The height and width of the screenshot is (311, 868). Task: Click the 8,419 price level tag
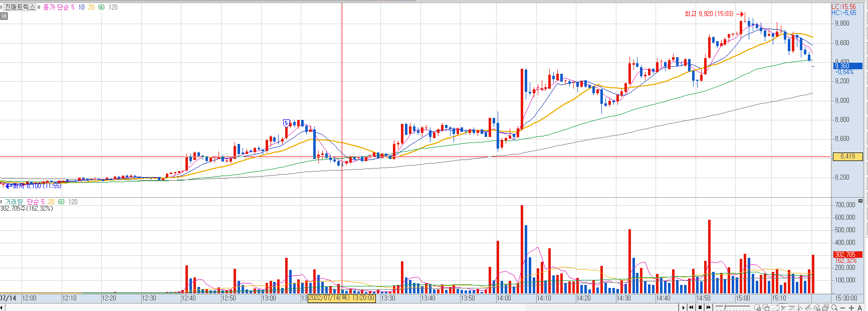click(x=847, y=157)
